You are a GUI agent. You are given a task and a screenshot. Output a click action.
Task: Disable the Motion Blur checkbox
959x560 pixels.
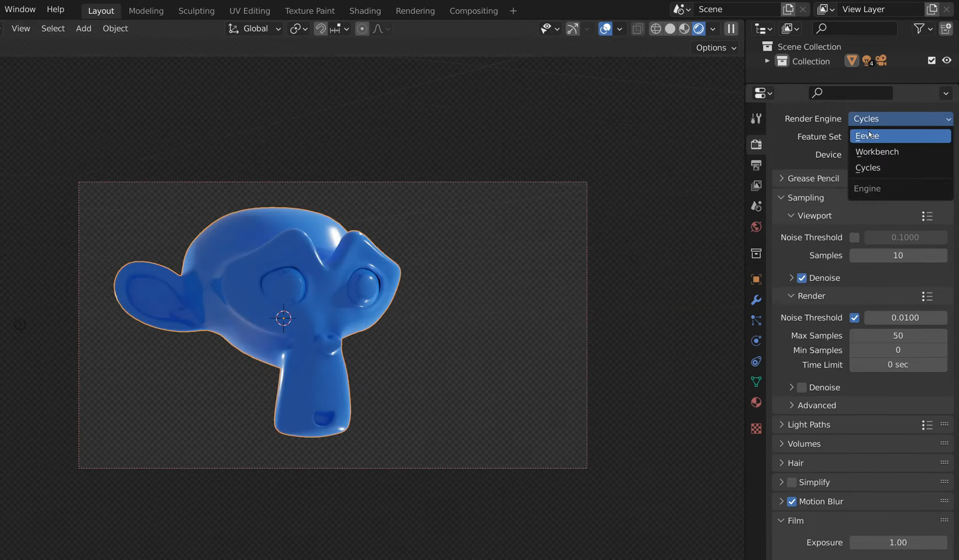click(792, 501)
